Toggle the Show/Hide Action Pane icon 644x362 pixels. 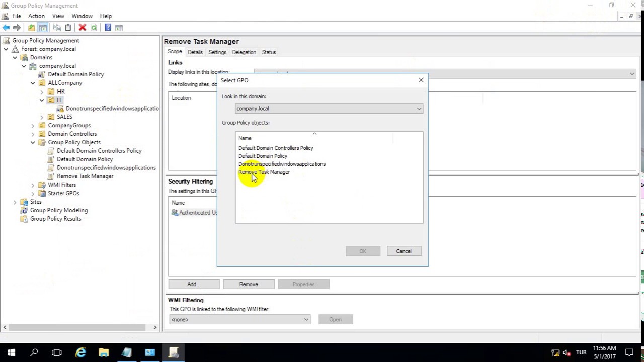119,28
